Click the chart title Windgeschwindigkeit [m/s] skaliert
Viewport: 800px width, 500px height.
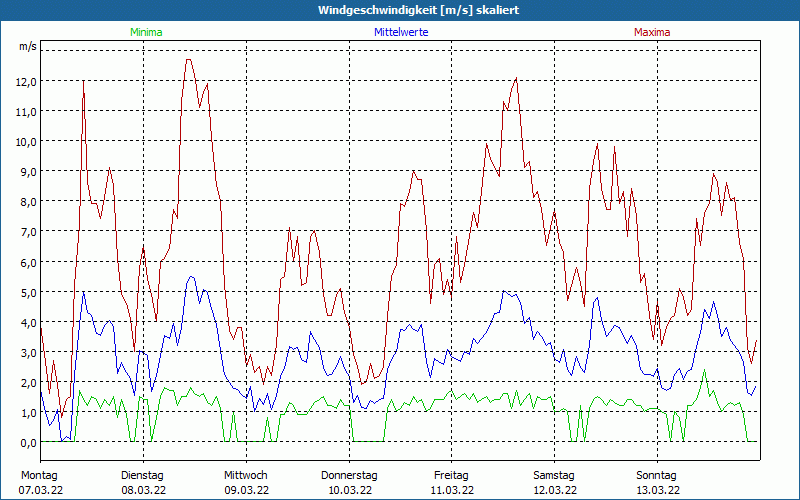pyautogui.click(x=399, y=10)
